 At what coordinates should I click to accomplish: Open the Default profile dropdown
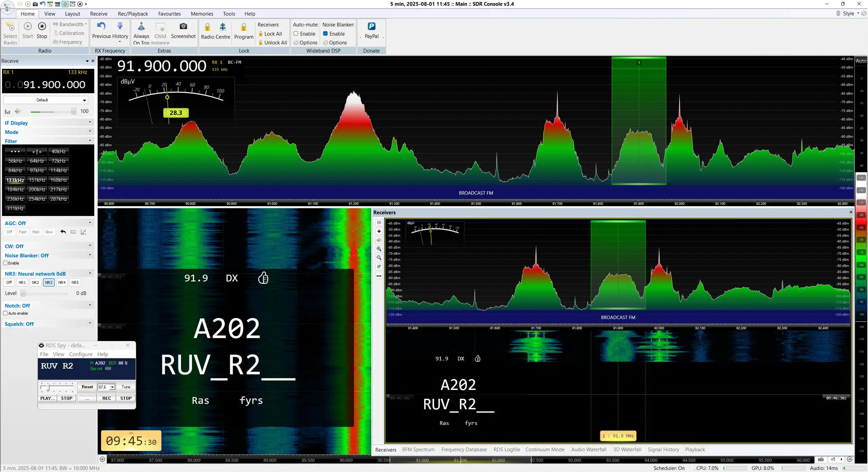(46, 100)
